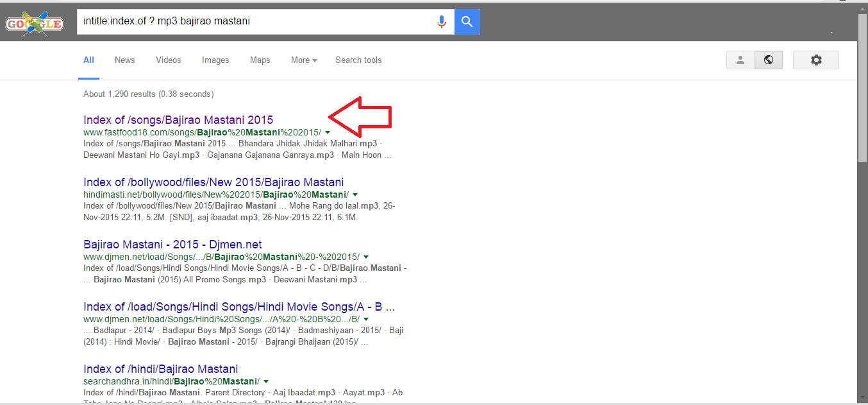Viewport: 868px width, 405px height.
Task: Click the blue magnifier search button
Action: pos(467,22)
